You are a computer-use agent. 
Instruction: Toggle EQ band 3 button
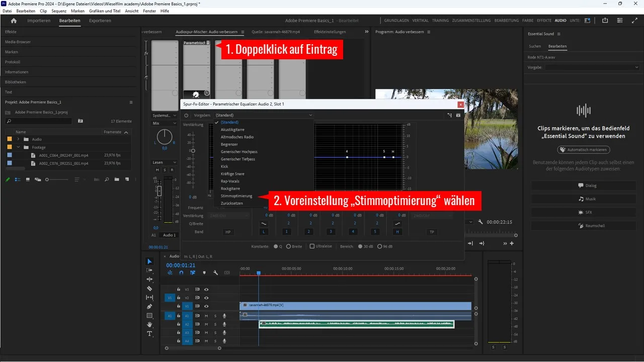coord(331,232)
